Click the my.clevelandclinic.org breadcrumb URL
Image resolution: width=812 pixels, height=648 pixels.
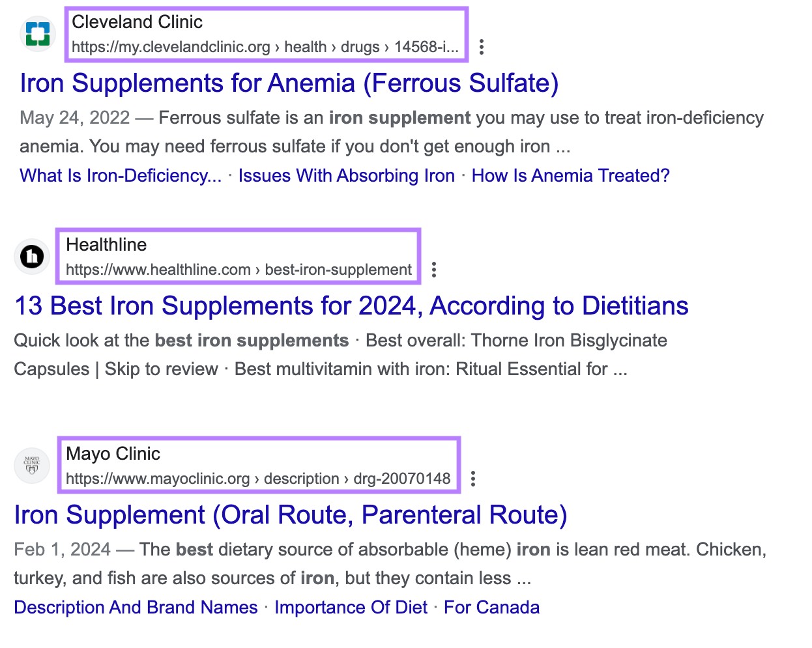tap(263, 47)
